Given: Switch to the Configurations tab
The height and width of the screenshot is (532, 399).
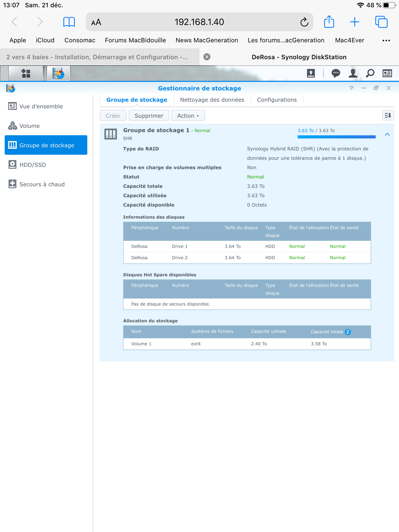Looking at the screenshot, I should pos(277,100).
